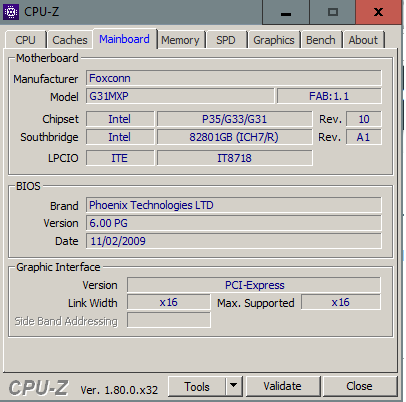Click the Manufacturer field showing Foxconn
This screenshot has width=406, height=402.
(234, 78)
